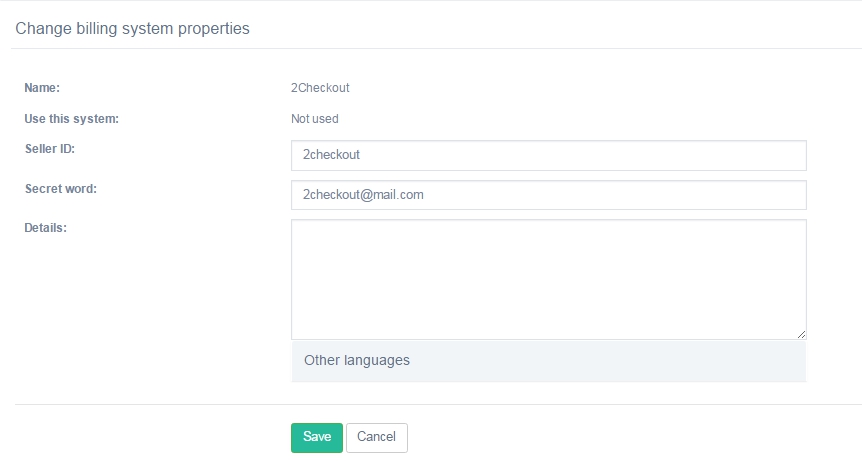862x461 pixels.
Task: Click the 2Checkout name value text
Action: [x=320, y=88]
